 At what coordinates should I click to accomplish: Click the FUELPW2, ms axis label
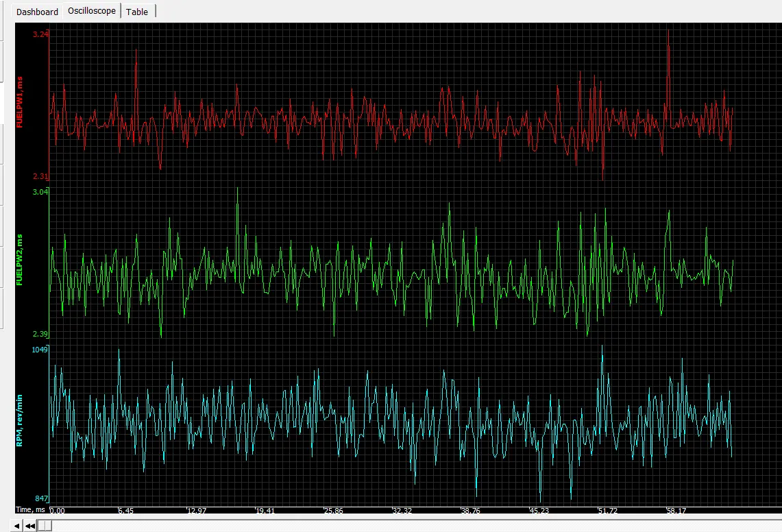point(19,260)
